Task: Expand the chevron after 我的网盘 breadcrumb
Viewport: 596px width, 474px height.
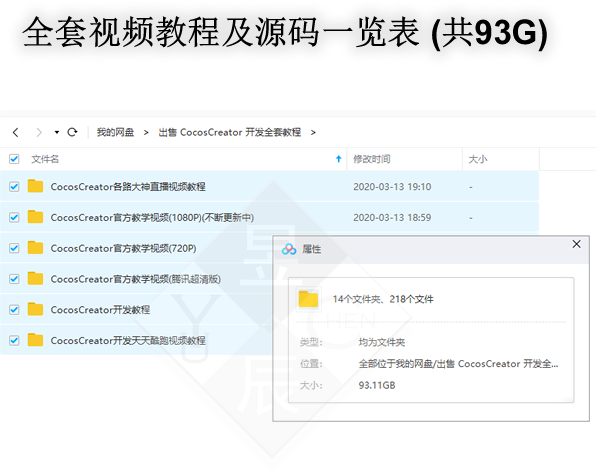Action: (x=146, y=132)
